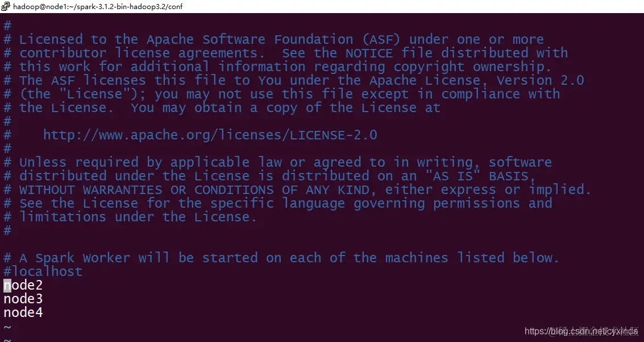This screenshot has width=644, height=342.
Task: Click the 'contributor license agreements' line
Action: [285, 53]
